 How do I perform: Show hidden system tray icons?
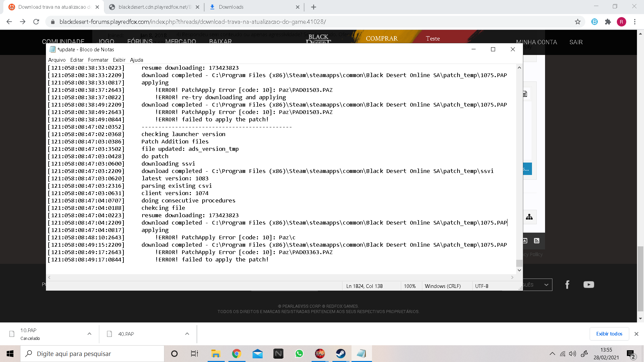pyautogui.click(x=552, y=354)
